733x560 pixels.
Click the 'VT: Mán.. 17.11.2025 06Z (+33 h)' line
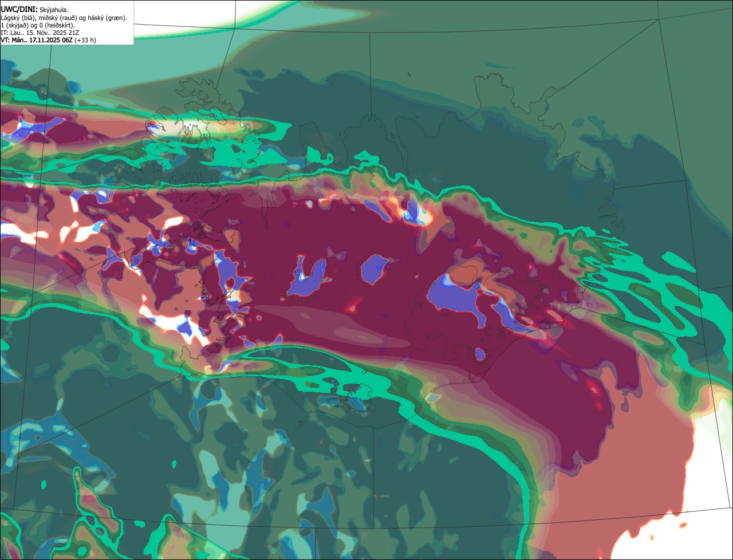click(48, 40)
